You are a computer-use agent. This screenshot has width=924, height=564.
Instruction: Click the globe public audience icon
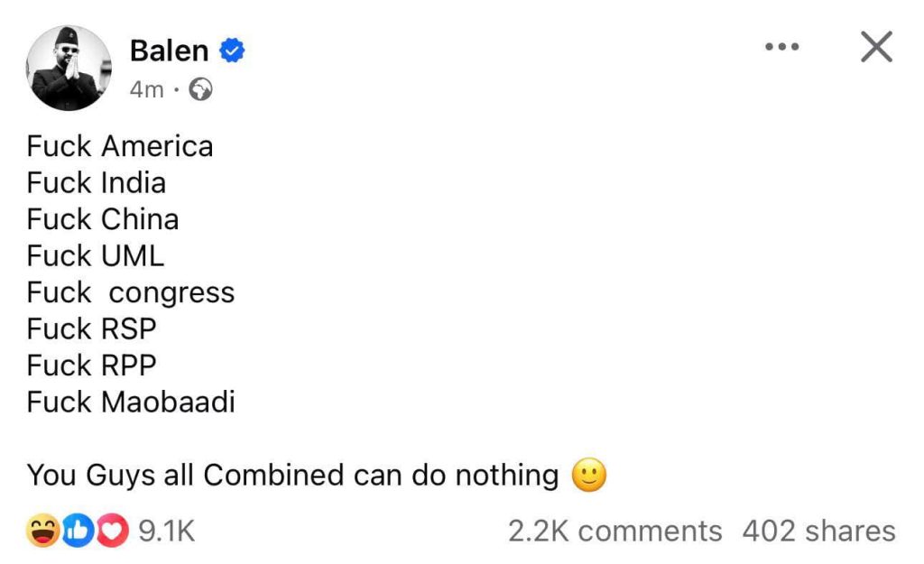[x=202, y=89]
